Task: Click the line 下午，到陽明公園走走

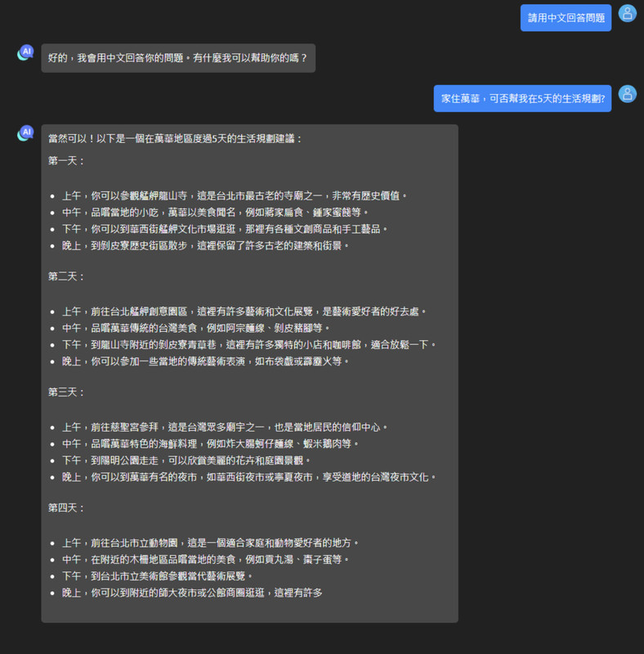Action: 187,461
